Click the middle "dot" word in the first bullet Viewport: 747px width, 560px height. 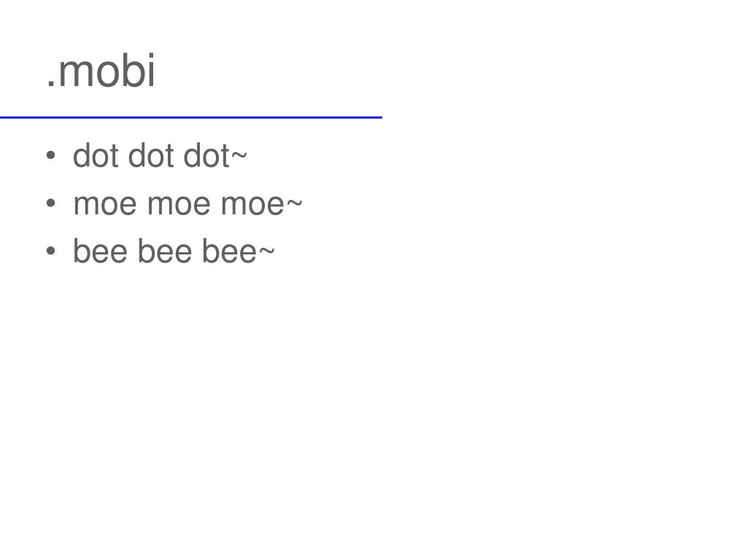tap(152, 155)
